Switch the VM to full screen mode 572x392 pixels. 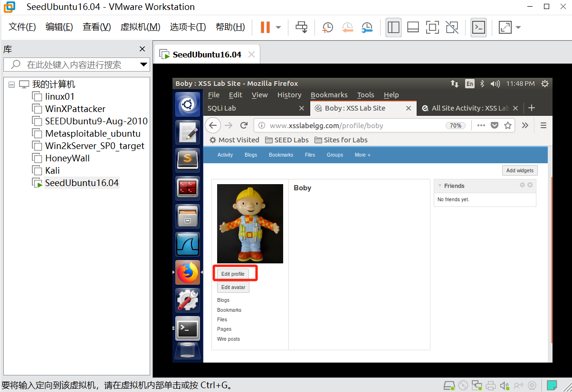coord(432,27)
